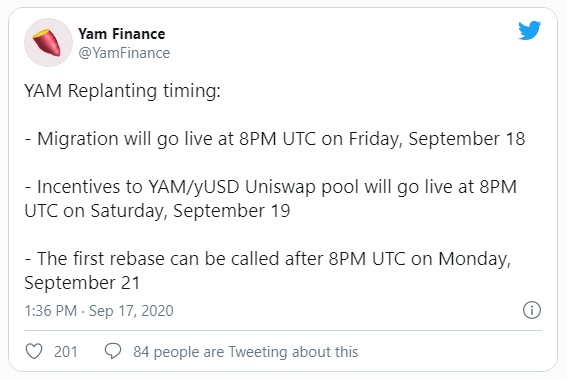Screen dimensions: 567x380
Task: Click the 201 likes count
Action: (66, 352)
